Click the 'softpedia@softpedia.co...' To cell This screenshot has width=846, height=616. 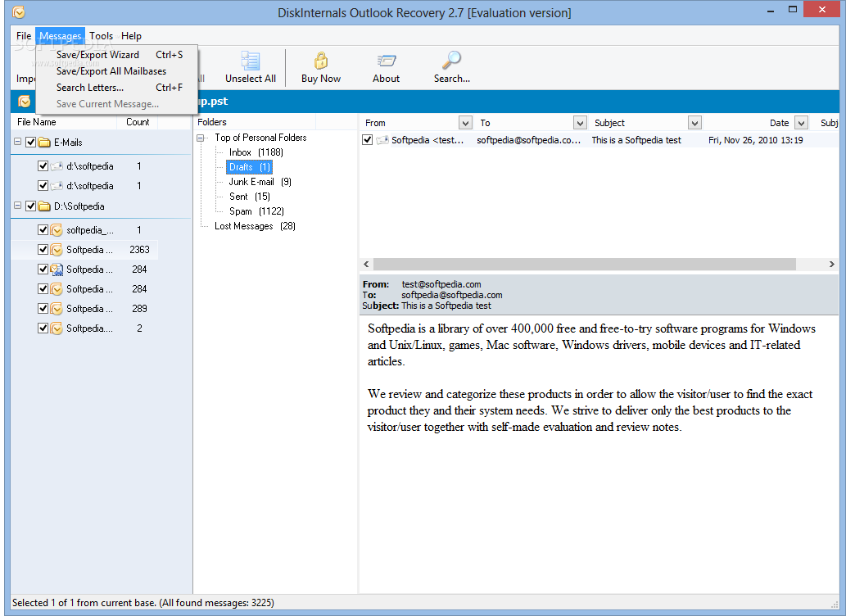pos(529,140)
